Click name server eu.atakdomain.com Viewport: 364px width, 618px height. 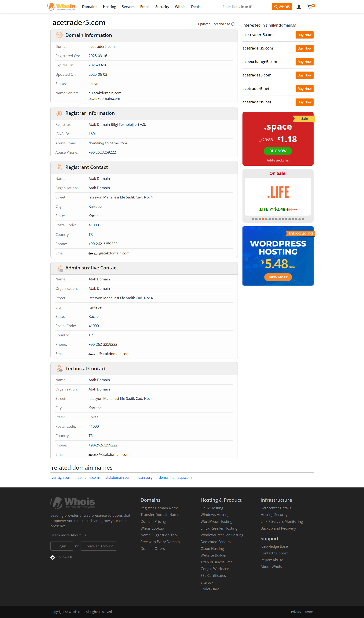coord(105,93)
